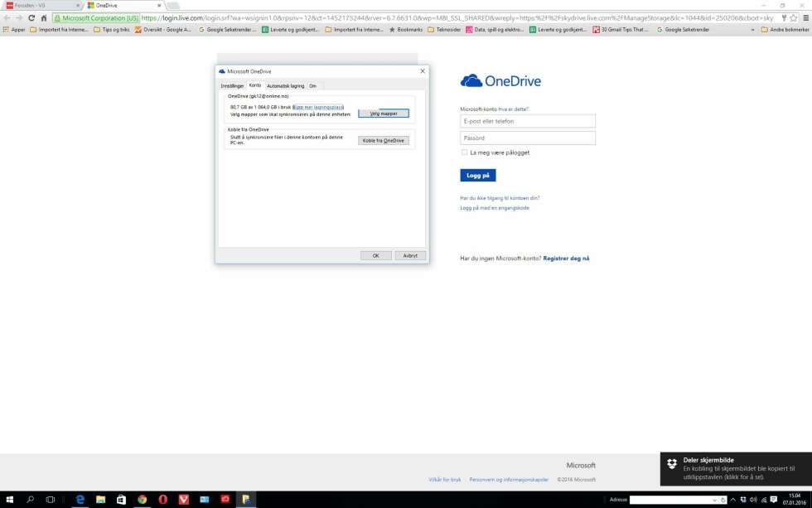812x508 pixels.
Task: Go to the browser home page
Action: pyautogui.click(x=44, y=18)
